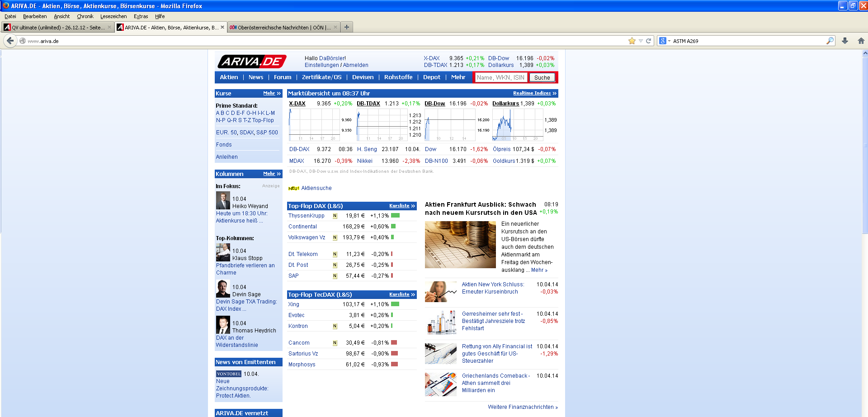The width and height of the screenshot is (868, 417).
Task: Close the Oberösterreichische Nachrichten tab
Action: tap(335, 27)
